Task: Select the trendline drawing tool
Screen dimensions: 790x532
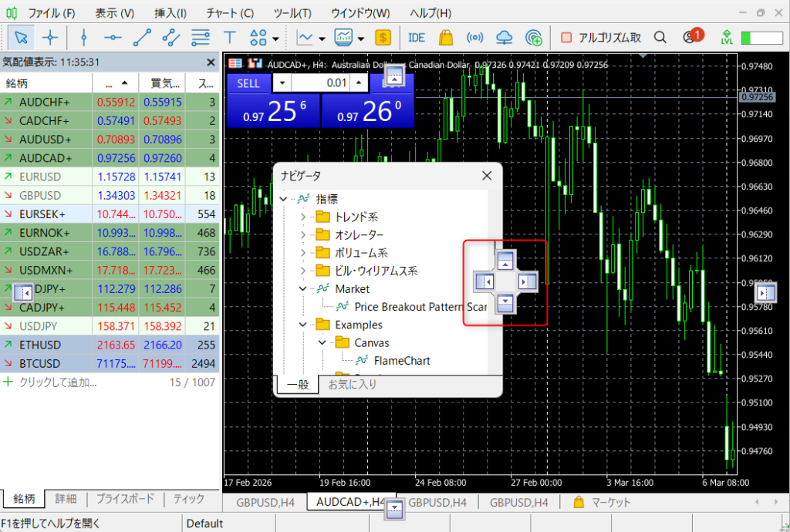Action: tap(142, 37)
